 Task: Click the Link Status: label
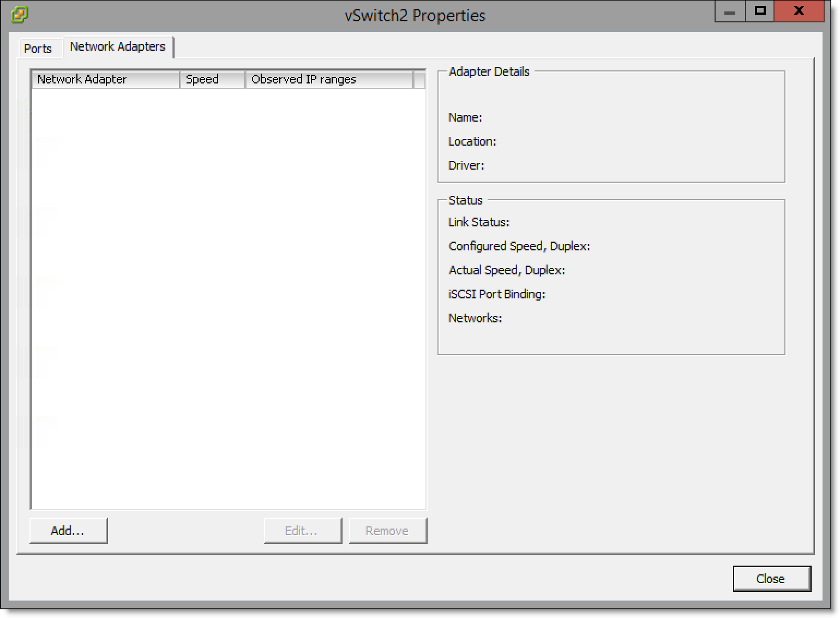479,223
